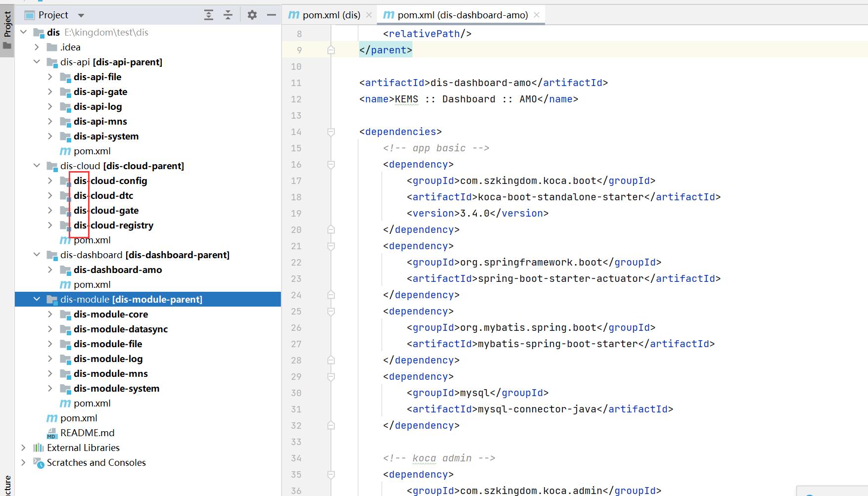Click the Scratches and Consoles icon
The width and height of the screenshot is (868, 496).
(x=39, y=462)
